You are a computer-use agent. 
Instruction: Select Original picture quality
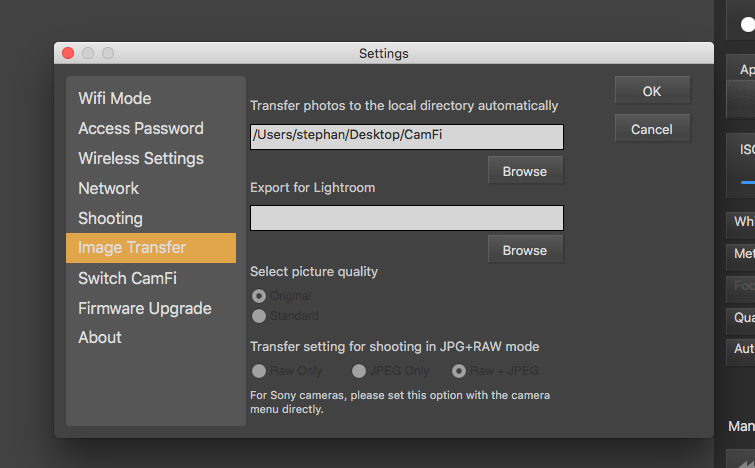point(260,296)
